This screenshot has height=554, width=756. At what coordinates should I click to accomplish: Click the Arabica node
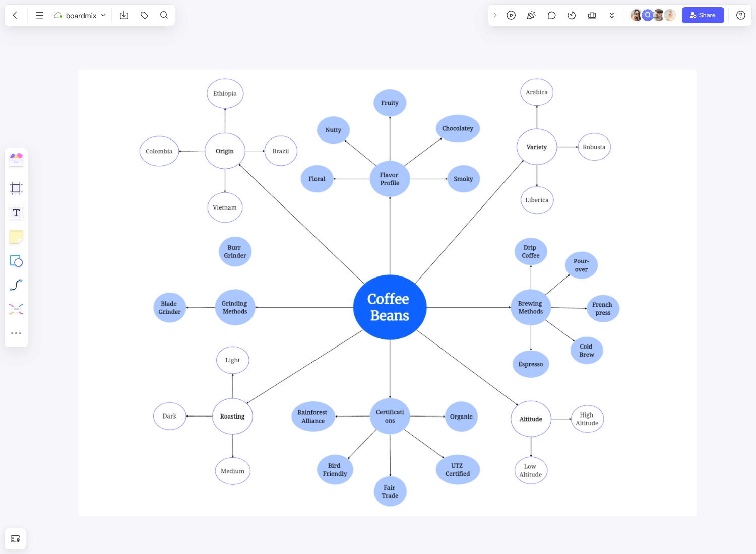tap(537, 92)
